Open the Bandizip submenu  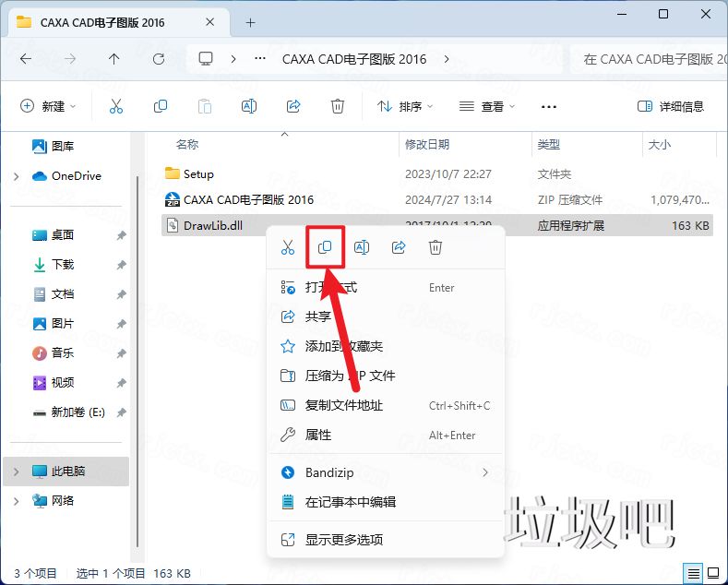point(386,472)
